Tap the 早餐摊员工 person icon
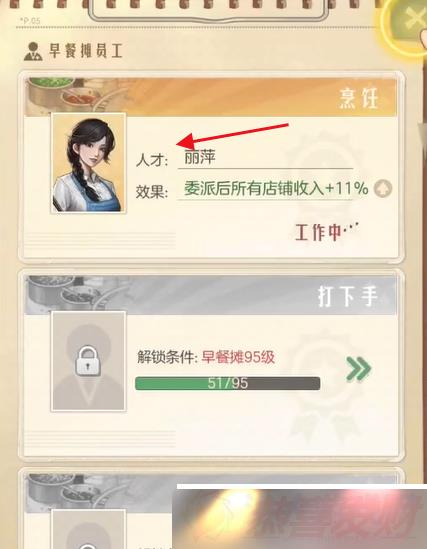427x549 pixels. (33, 51)
